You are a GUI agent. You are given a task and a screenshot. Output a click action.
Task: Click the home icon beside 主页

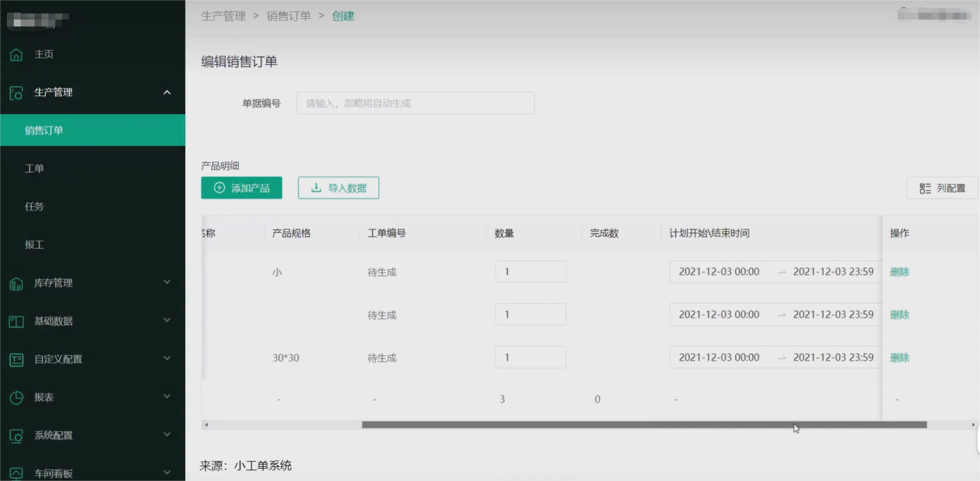point(16,55)
